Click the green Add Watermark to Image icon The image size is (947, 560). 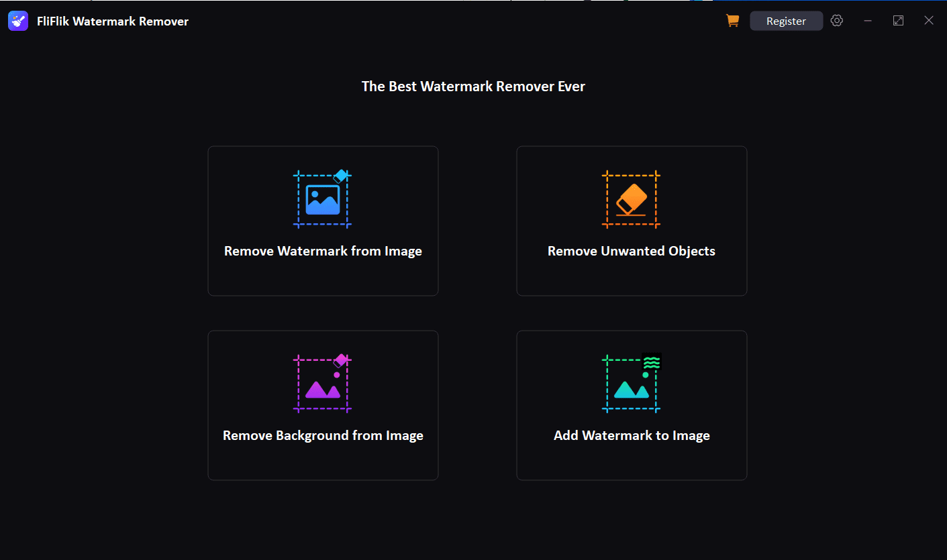tap(632, 383)
